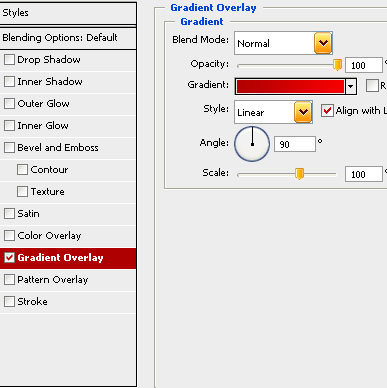The height and width of the screenshot is (388, 387).
Task: Click the Angle dial control
Action: pyautogui.click(x=252, y=144)
